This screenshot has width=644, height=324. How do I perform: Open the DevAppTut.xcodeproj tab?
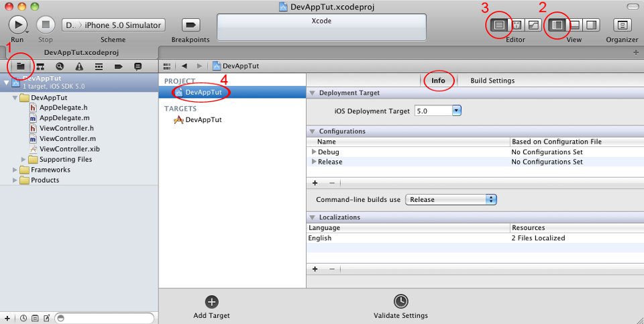tap(81, 52)
